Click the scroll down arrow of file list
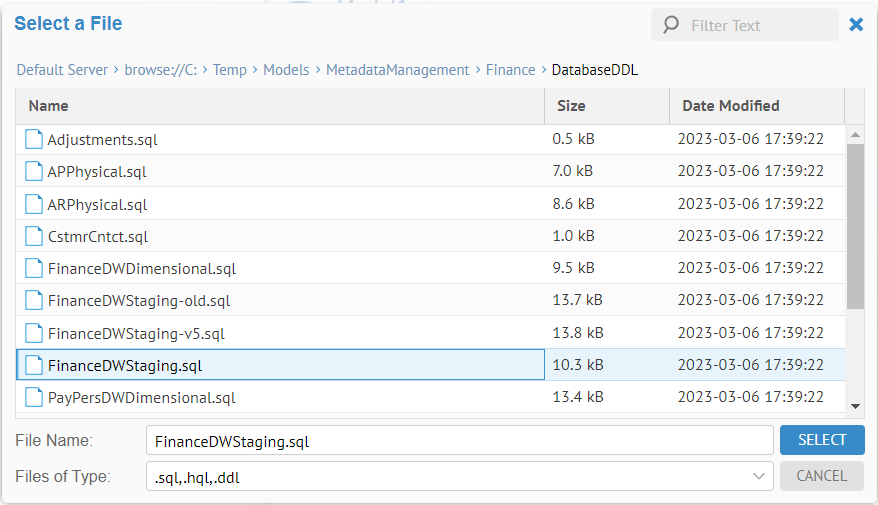 point(855,405)
